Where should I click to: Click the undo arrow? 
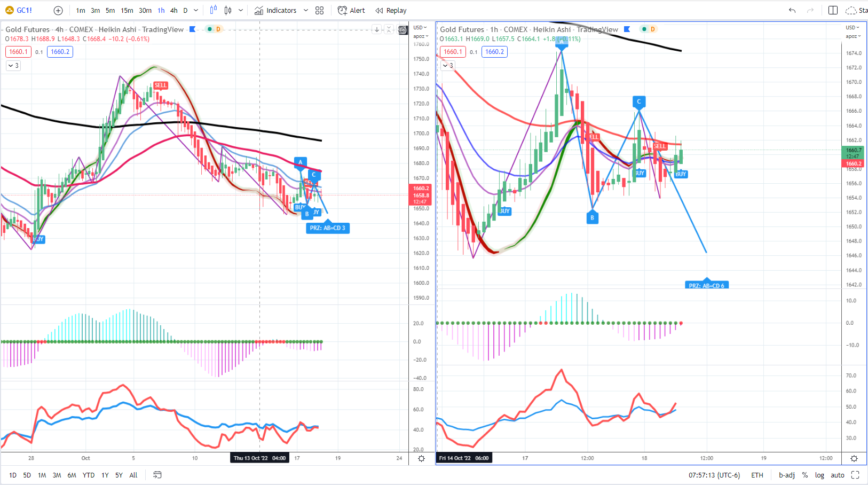coord(792,10)
